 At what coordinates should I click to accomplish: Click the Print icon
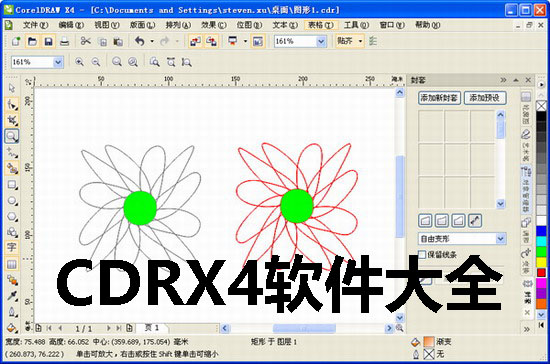[64, 41]
